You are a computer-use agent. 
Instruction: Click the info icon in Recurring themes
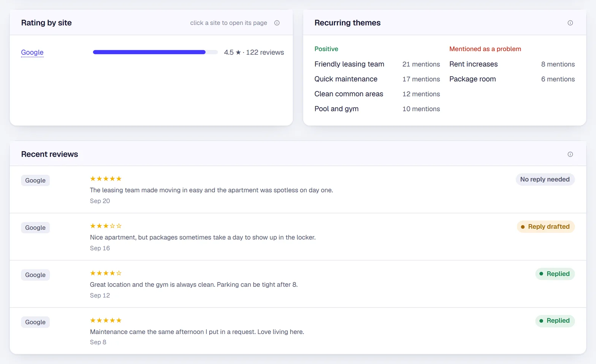[570, 23]
